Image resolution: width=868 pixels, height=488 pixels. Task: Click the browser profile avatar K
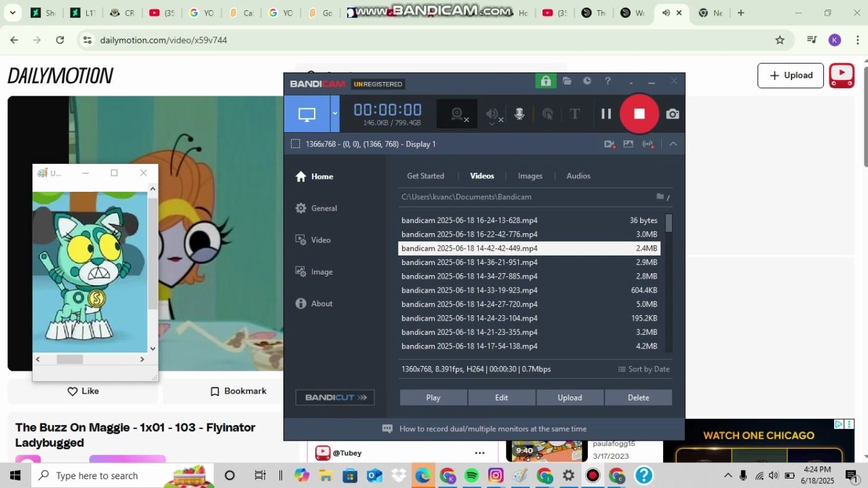pyautogui.click(x=835, y=40)
